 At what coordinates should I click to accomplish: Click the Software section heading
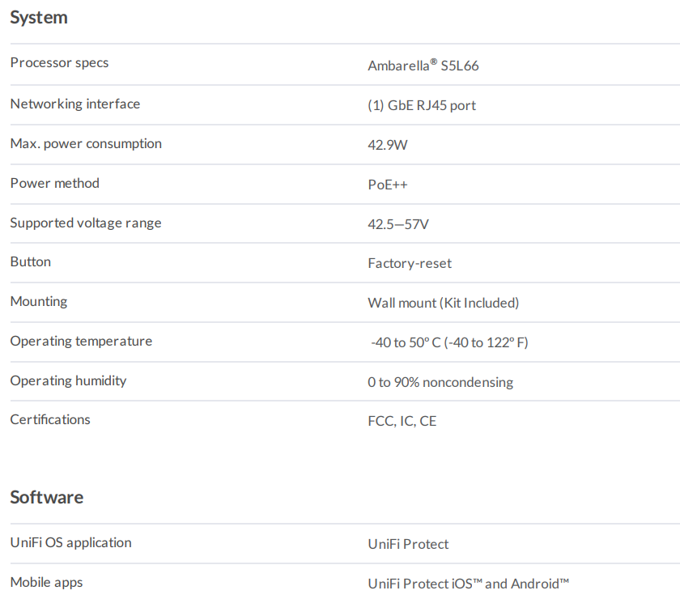(47, 497)
